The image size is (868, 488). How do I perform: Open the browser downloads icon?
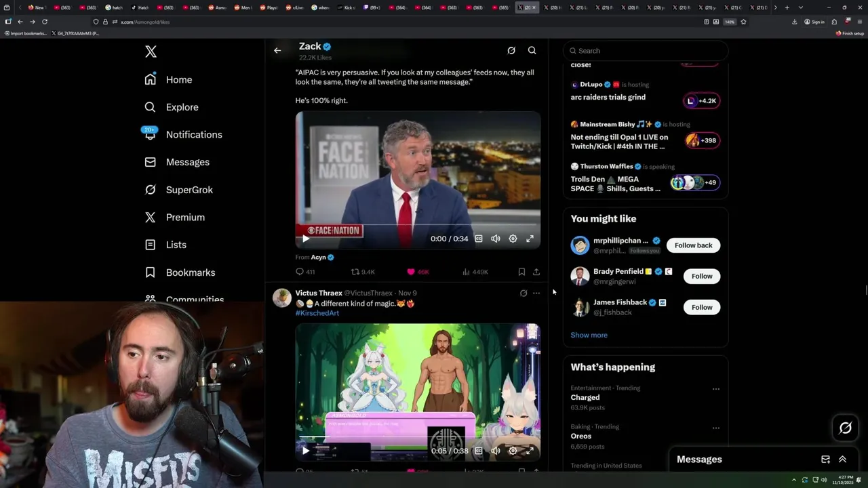[794, 22]
